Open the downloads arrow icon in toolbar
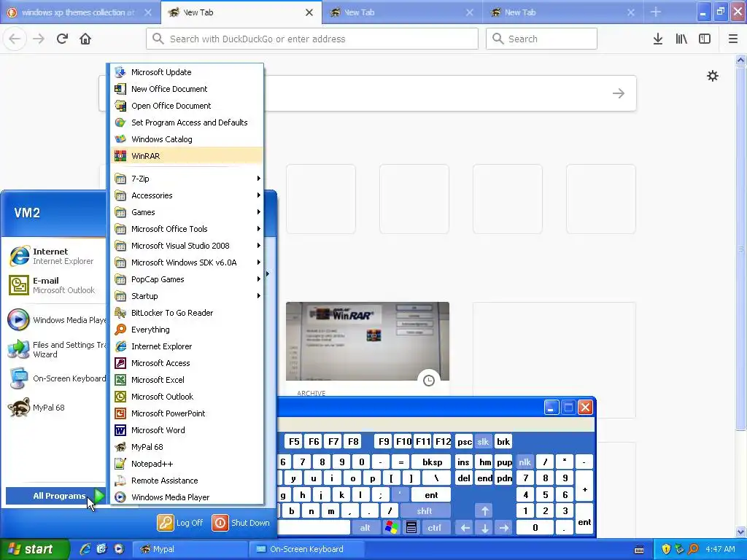 coord(658,39)
